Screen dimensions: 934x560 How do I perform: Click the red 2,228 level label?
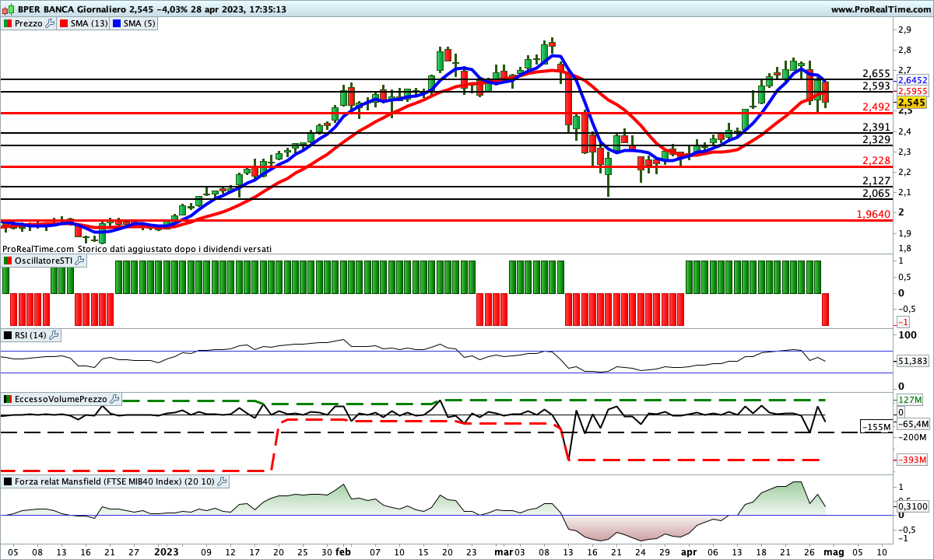click(876, 160)
